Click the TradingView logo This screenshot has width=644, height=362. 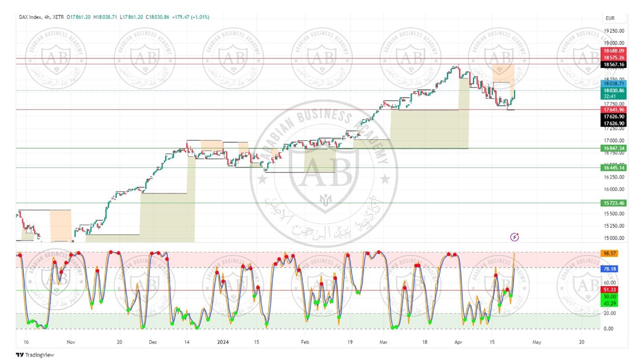35,355
